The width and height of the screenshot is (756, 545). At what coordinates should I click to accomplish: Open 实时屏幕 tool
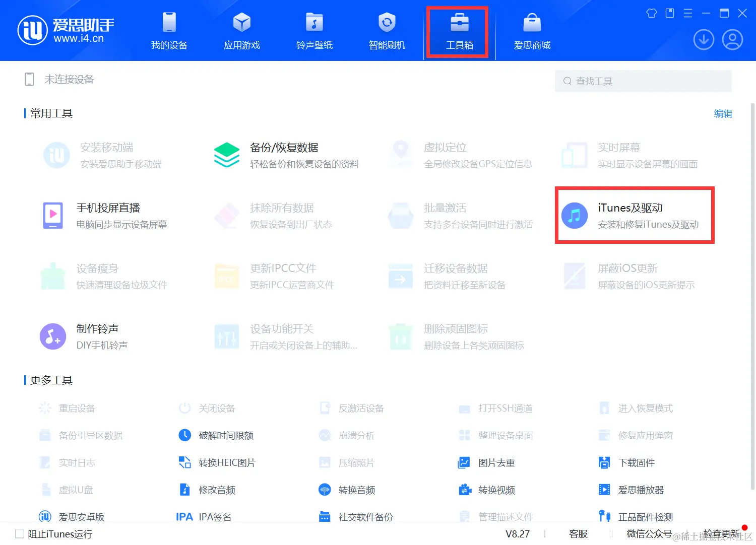(629, 155)
